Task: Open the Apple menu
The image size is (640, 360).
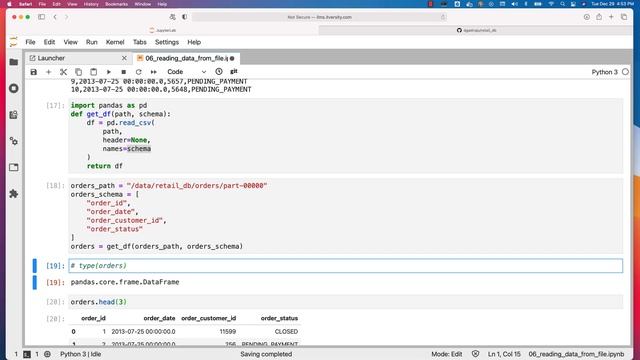Action: click(9, 4)
